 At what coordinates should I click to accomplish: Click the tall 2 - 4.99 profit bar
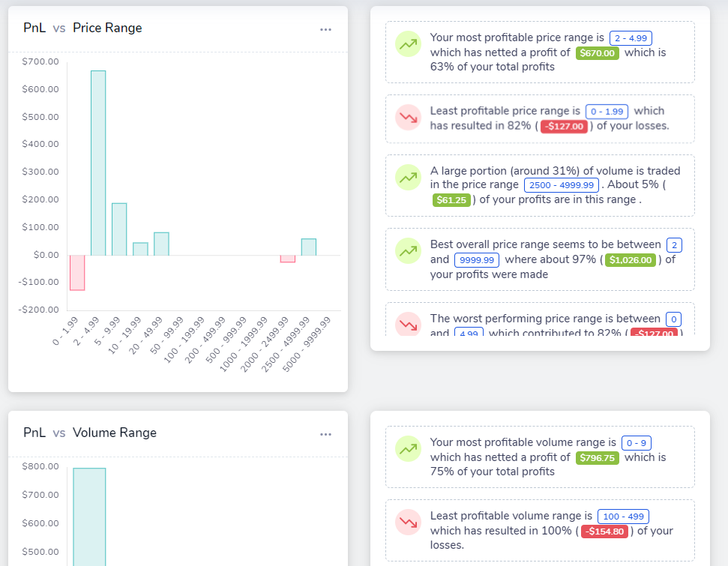pyautogui.click(x=98, y=163)
